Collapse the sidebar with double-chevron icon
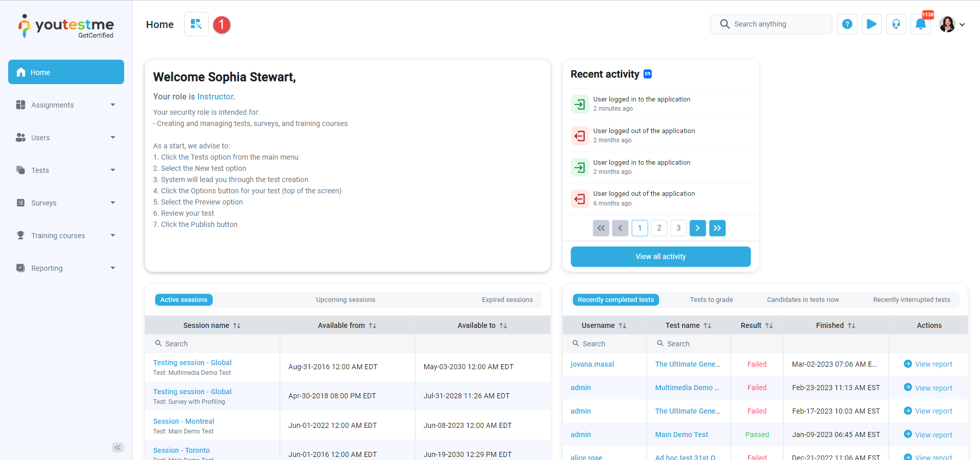Viewport: 980px width, 460px height. [x=117, y=447]
